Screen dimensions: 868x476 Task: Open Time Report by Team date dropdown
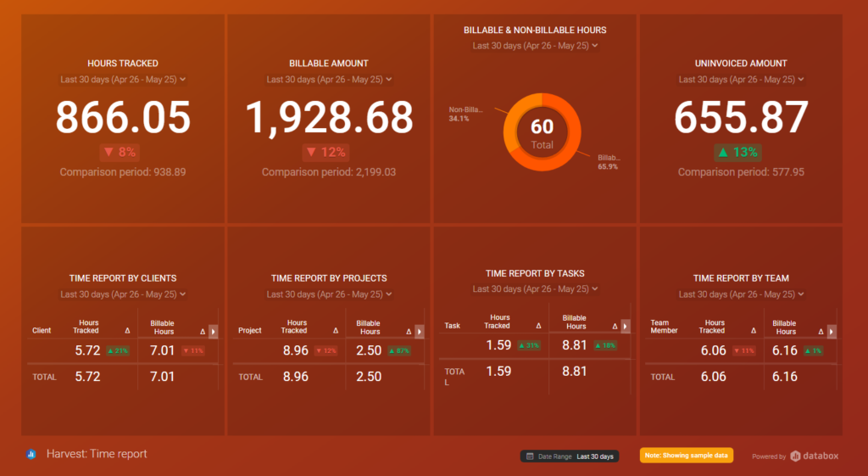click(741, 294)
